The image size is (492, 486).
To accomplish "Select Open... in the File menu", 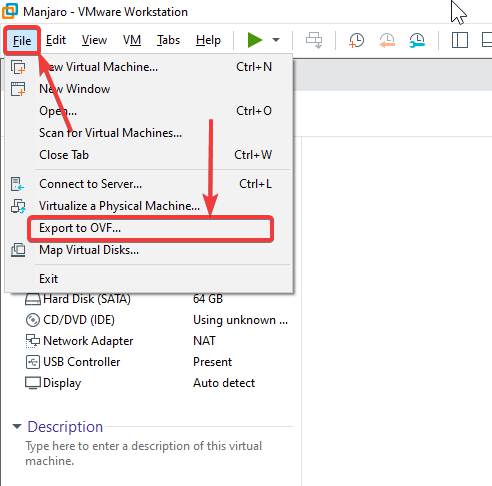I will (149, 111).
